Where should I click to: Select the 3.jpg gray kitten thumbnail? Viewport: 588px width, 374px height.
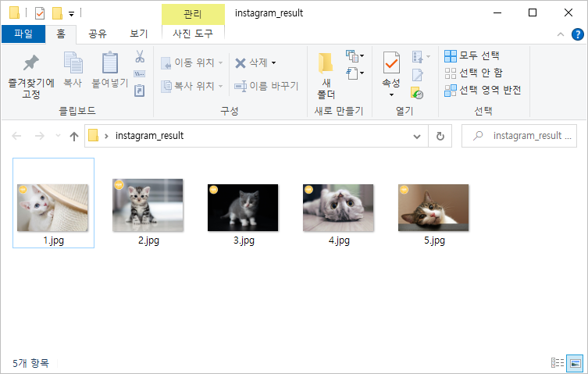click(243, 208)
